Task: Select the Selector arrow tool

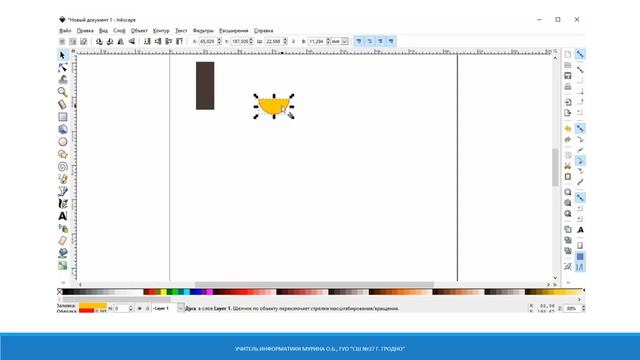Action: click(x=62, y=55)
